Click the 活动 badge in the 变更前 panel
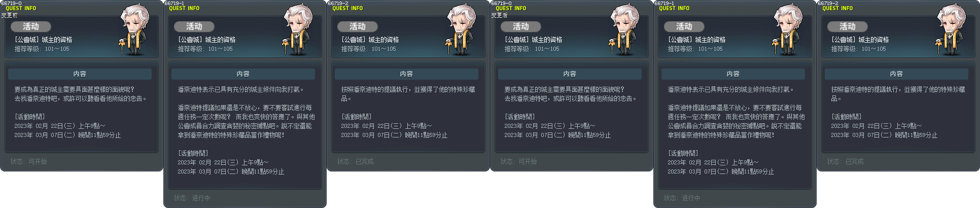The height and width of the screenshot is (208, 980). pos(30,26)
